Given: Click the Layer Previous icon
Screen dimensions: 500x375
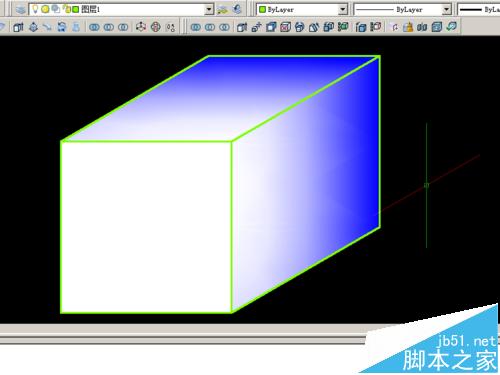Looking at the screenshot, I should tap(237, 9).
